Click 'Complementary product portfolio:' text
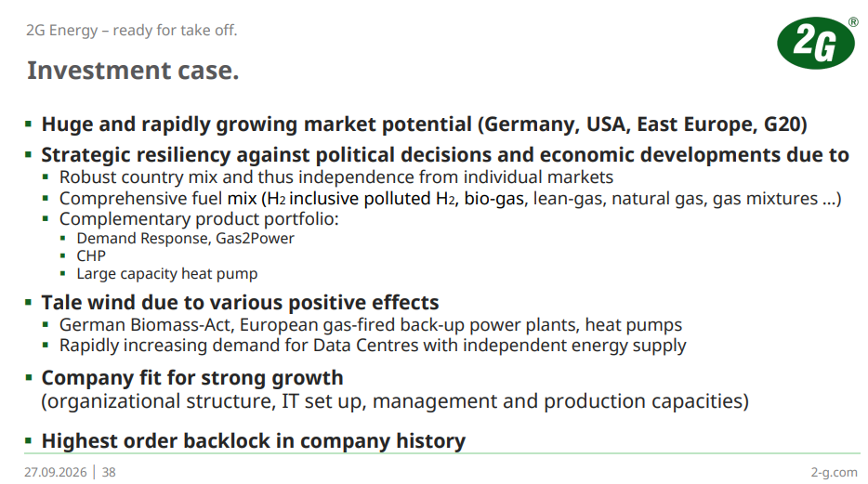Screen dimensions: 868x484 click(199, 219)
